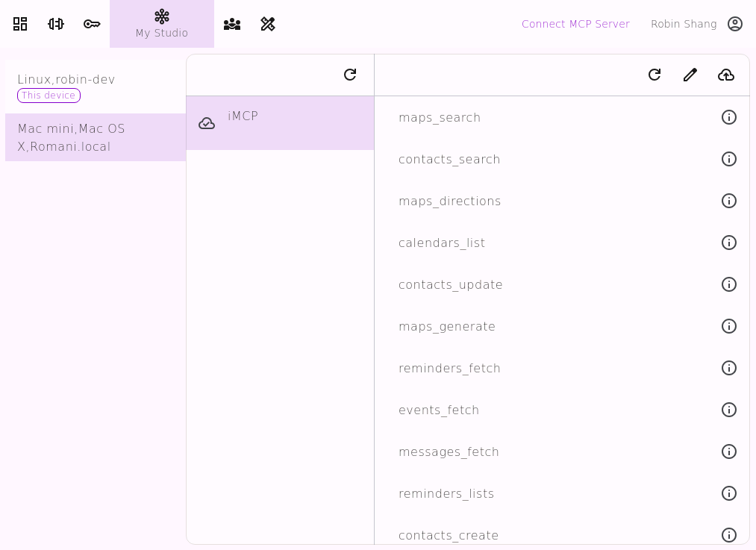Click the cloud upload icon
Image resolution: width=756 pixels, height=550 pixels.
coord(726,75)
